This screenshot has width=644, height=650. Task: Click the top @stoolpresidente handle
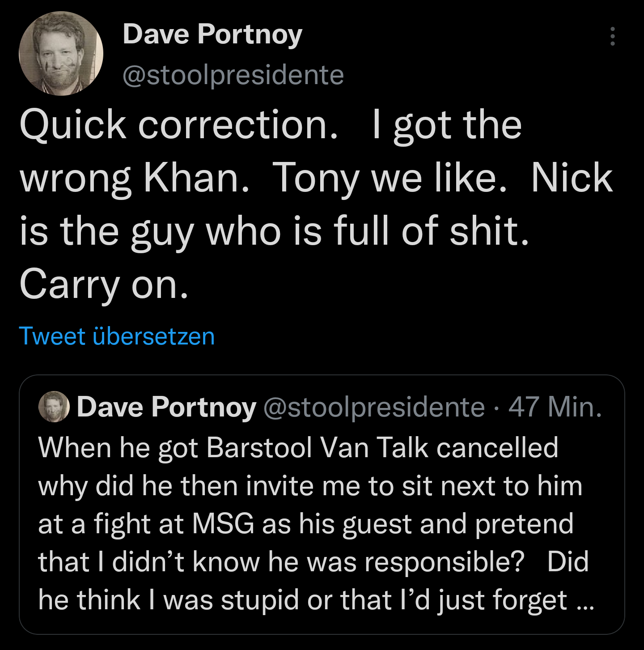(x=233, y=75)
